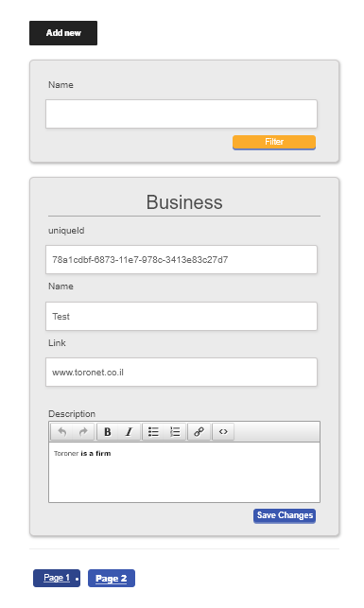Click the Business form's Name label
This screenshot has height=608, width=364.
click(61, 287)
